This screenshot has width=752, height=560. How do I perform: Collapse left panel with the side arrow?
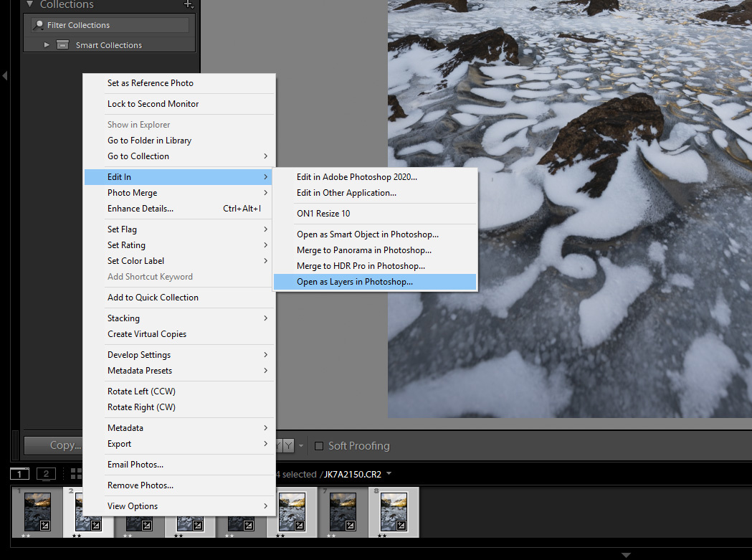click(5, 75)
